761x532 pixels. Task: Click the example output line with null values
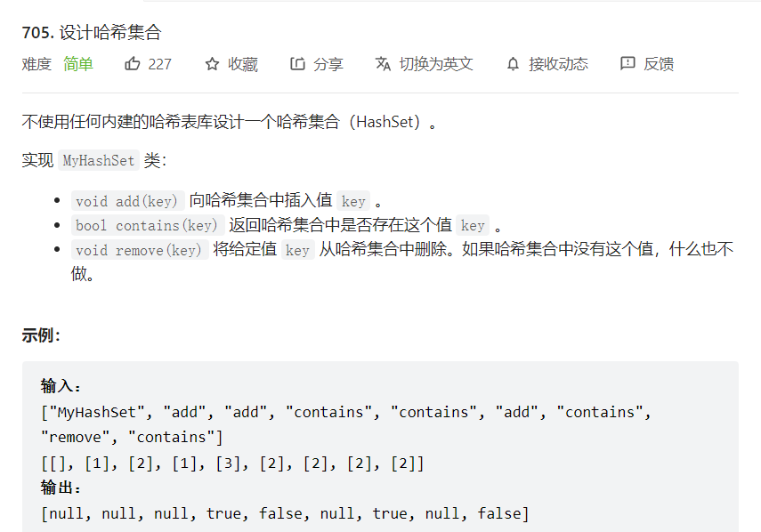285,513
